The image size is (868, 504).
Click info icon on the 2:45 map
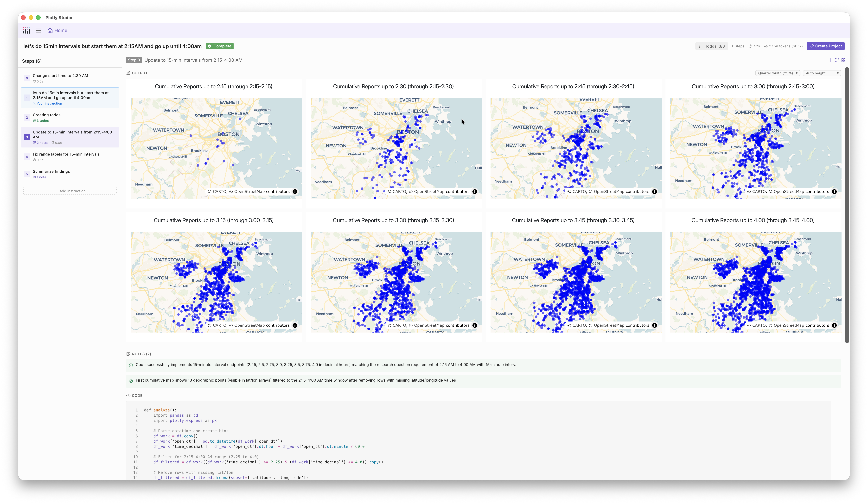(654, 192)
